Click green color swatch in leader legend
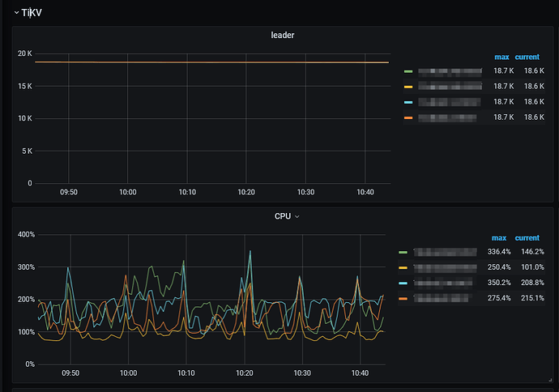Image resolution: width=559 pixels, height=392 pixels. pos(408,72)
